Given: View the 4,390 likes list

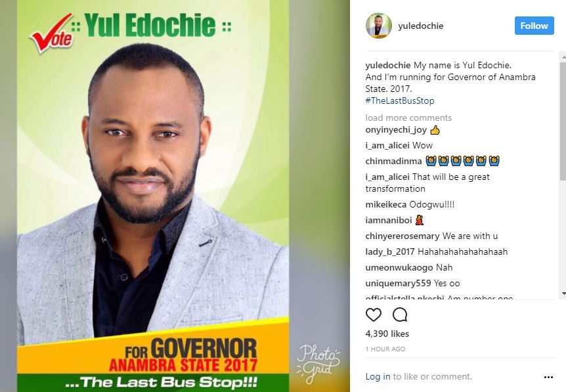Looking at the screenshot, I should pyautogui.click(x=387, y=334).
